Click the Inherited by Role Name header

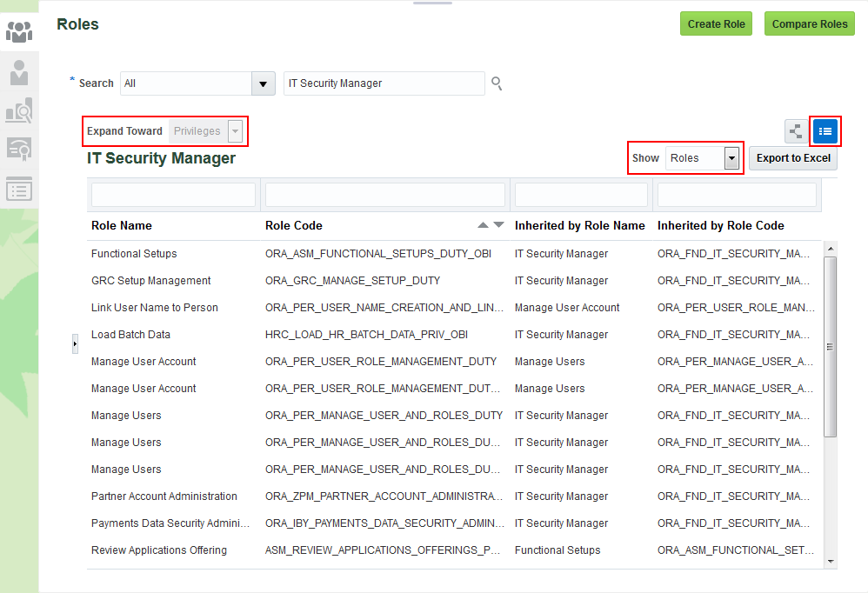tap(579, 225)
